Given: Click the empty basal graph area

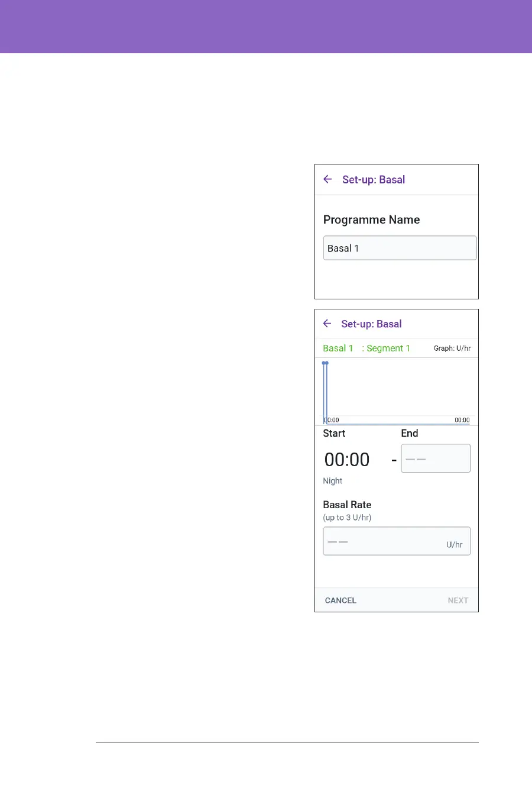Looking at the screenshot, I should (x=399, y=387).
